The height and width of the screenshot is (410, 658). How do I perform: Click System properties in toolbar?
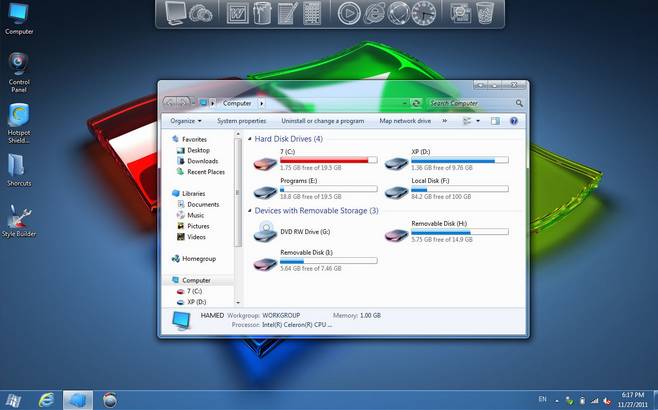pos(242,121)
